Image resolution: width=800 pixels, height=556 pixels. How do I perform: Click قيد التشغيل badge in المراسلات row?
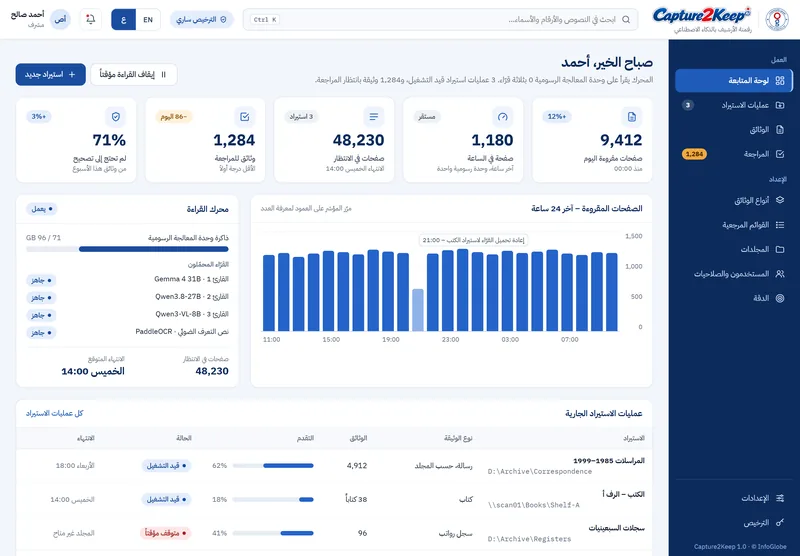[x=166, y=465]
